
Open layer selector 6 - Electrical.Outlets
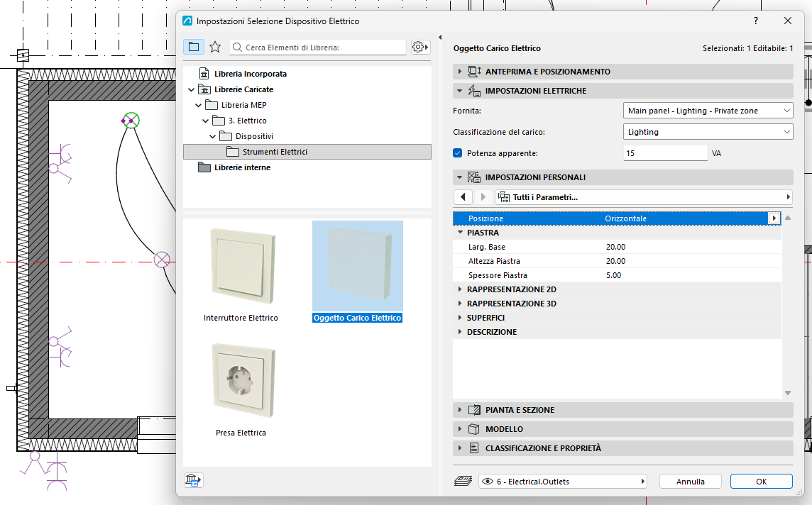tap(563, 481)
